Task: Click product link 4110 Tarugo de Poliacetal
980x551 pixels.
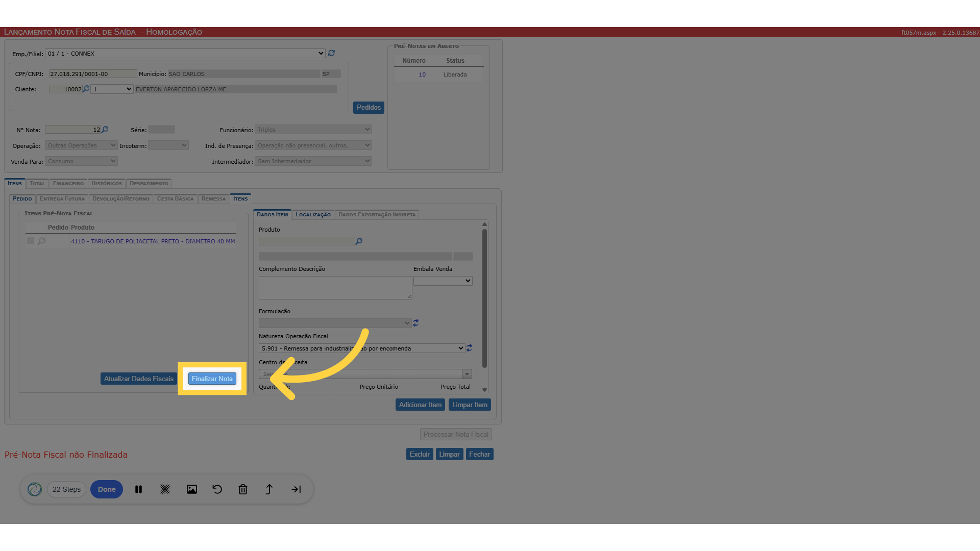Action: (x=153, y=241)
